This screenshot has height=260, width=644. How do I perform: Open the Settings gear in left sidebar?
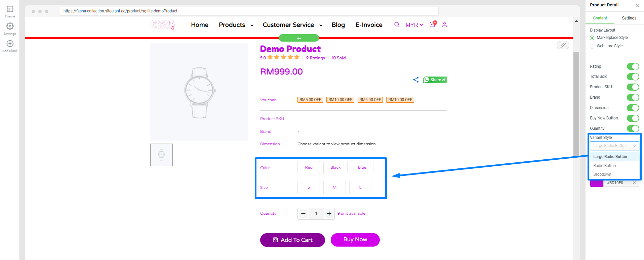click(10, 26)
